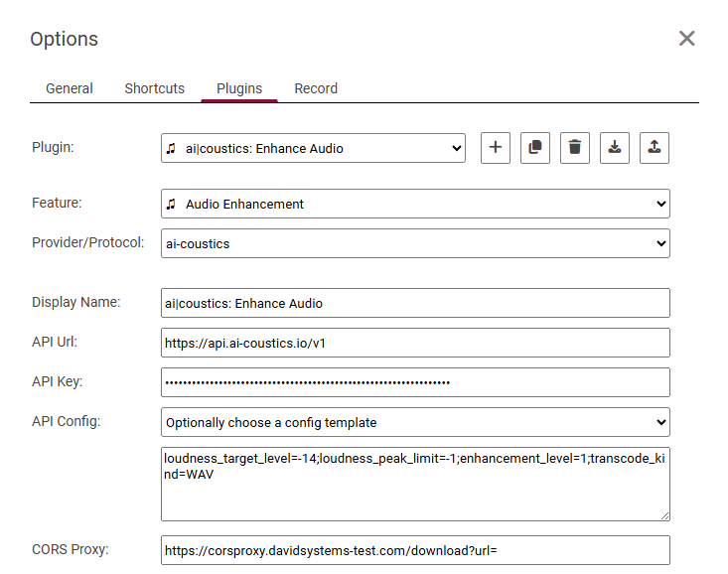The height and width of the screenshot is (574, 728).
Task: Click into the Display Name field
Action: [415, 303]
